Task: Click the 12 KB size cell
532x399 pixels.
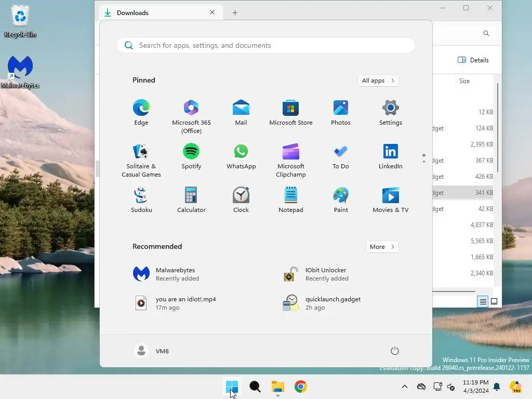Action: point(486,112)
